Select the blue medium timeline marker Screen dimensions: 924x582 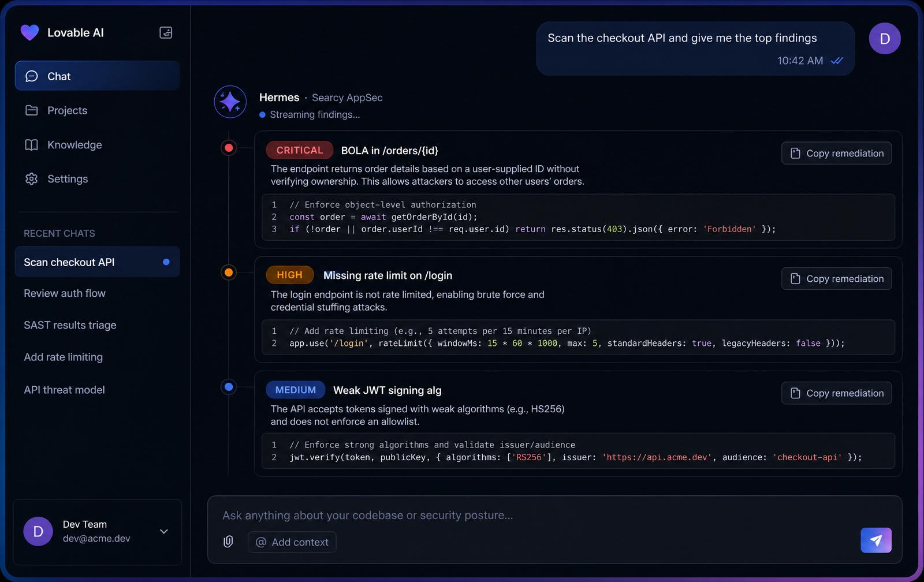[x=229, y=387]
